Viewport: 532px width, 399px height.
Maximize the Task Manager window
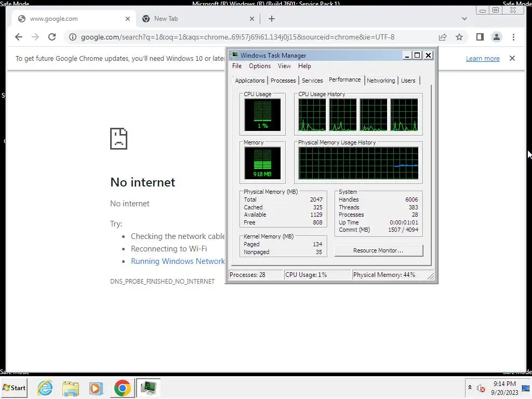point(417,55)
